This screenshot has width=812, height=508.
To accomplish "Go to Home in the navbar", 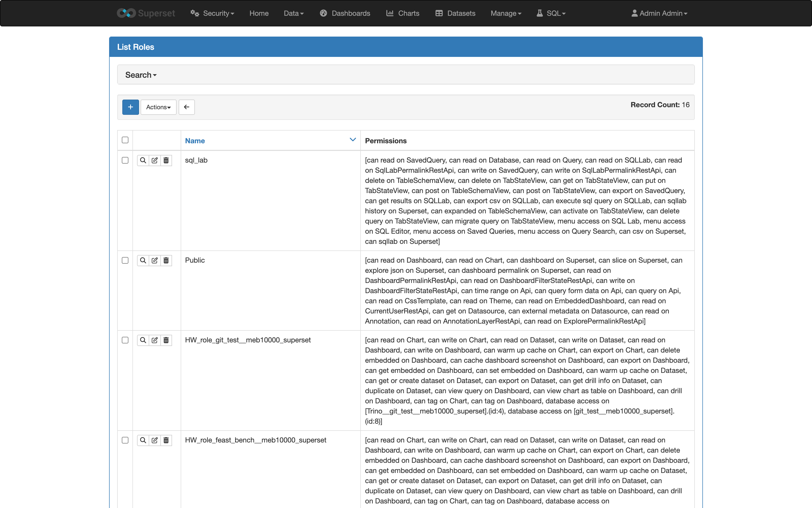I will tap(259, 13).
